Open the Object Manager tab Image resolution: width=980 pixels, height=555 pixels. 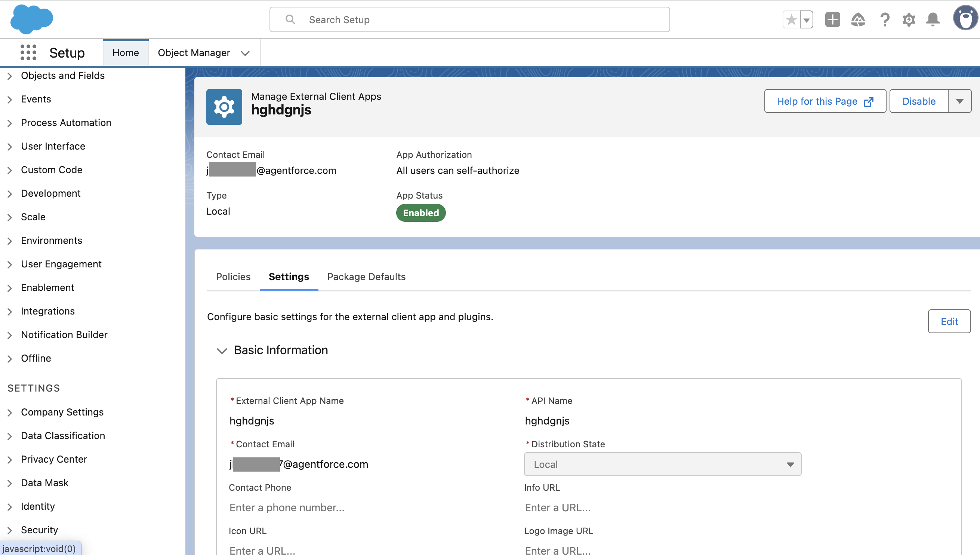[x=194, y=53]
